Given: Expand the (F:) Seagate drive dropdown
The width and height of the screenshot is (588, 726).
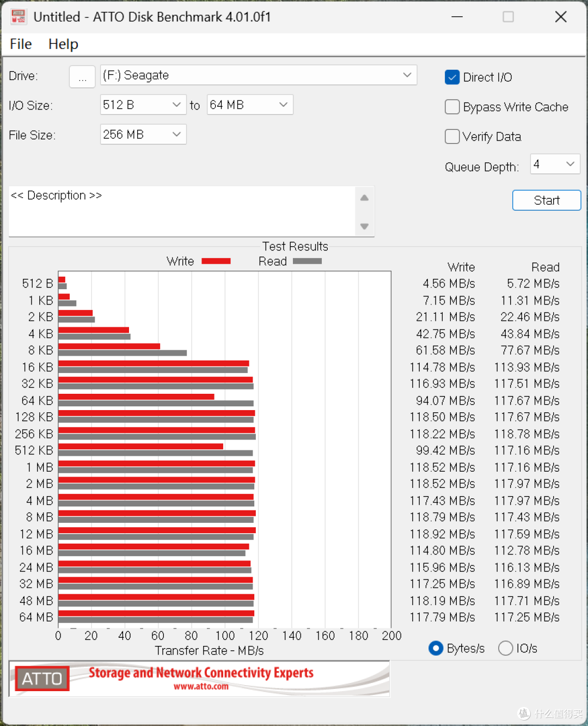Looking at the screenshot, I should click(x=259, y=75).
